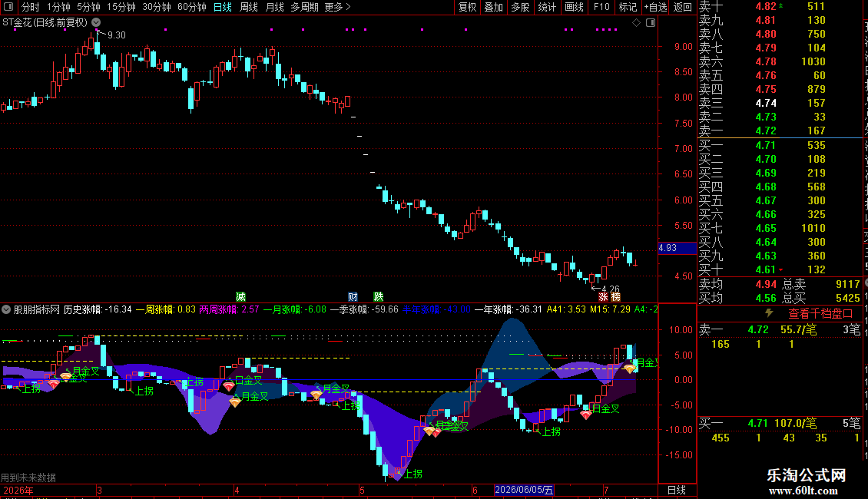
Task: Click the 历史涨幅 -16.34 indicator value
Action: point(98,309)
